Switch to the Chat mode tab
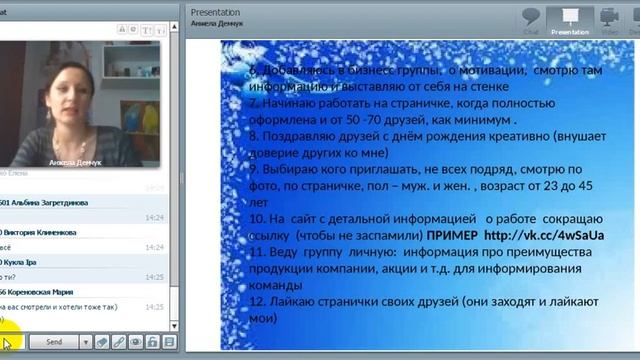 (531, 21)
